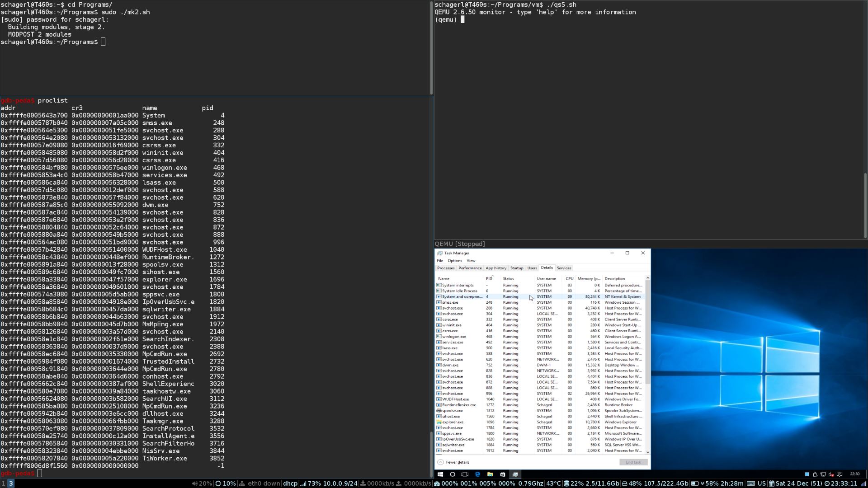
Task: Sort by Status column header
Action: pyautogui.click(x=518, y=279)
